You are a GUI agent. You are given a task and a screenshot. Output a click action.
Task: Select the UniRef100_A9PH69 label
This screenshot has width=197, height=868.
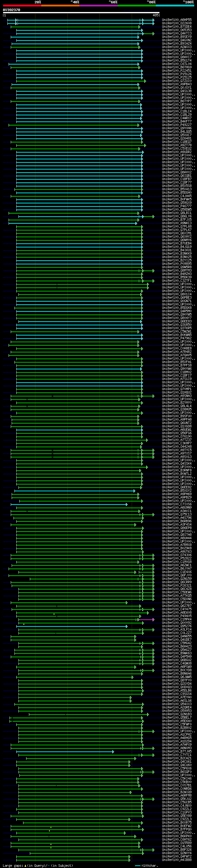(x=177, y=494)
